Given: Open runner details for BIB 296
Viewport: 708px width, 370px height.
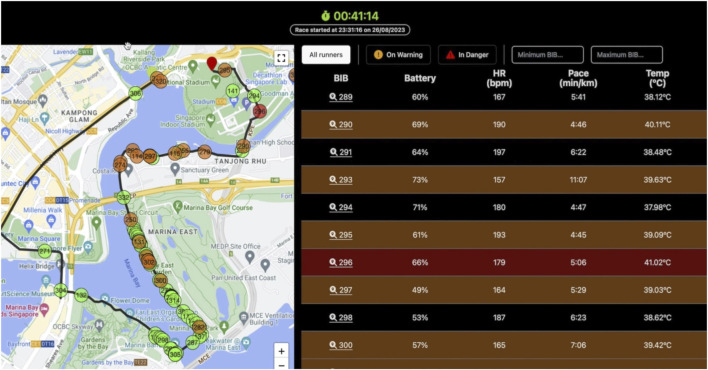Looking at the screenshot, I should pyautogui.click(x=341, y=262).
